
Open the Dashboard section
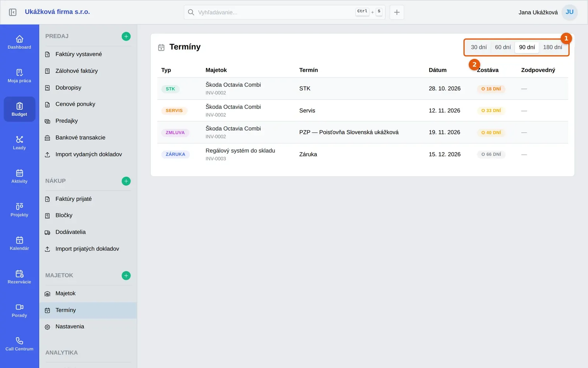point(19,42)
